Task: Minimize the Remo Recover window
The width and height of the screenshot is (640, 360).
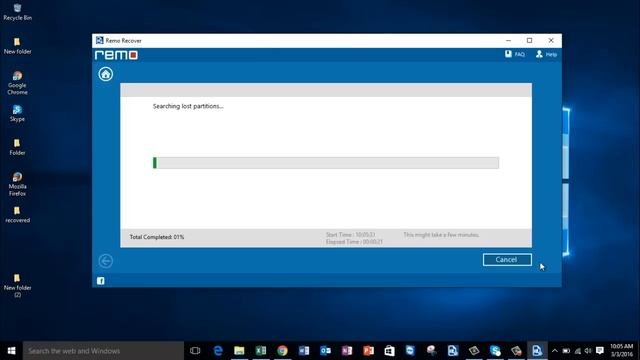Action: coord(508,40)
